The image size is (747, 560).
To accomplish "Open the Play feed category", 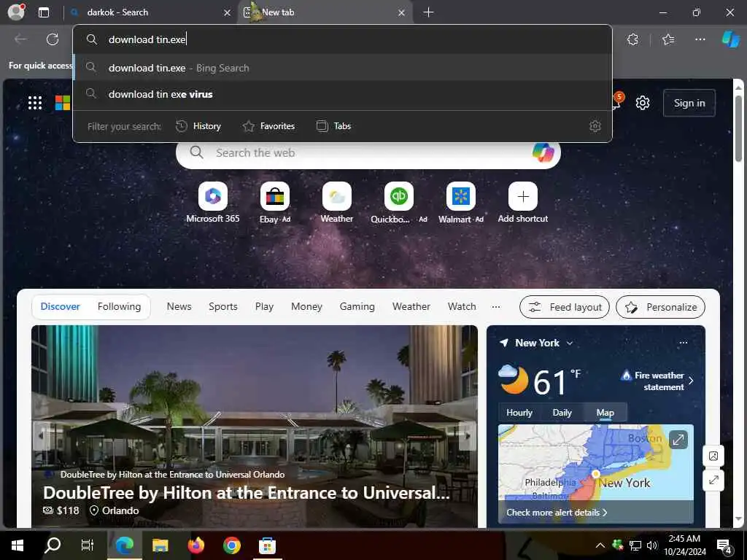I will (264, 307).
